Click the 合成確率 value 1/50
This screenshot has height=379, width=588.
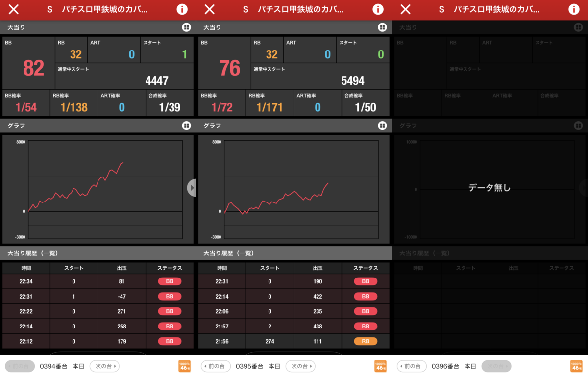[366, 107]
